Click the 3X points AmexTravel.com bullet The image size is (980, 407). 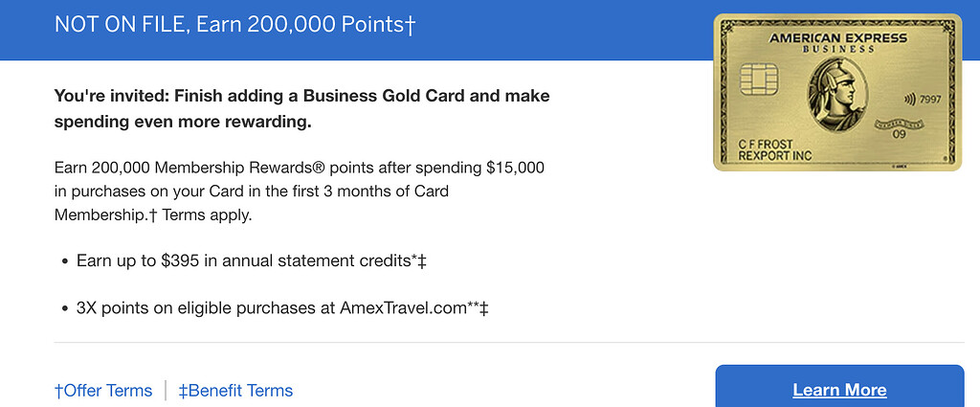tap(282, 308)
